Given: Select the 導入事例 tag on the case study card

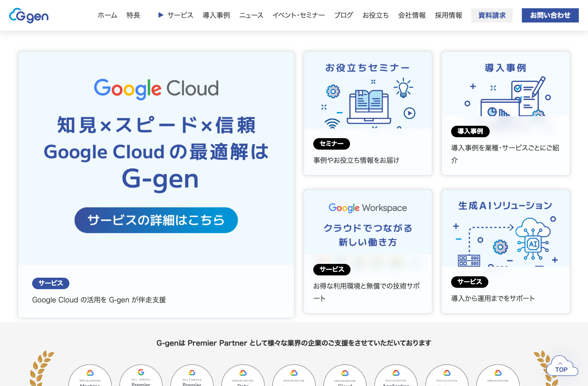Looking at the screenshot, I should pyautogui.click(x=470, y=131).
